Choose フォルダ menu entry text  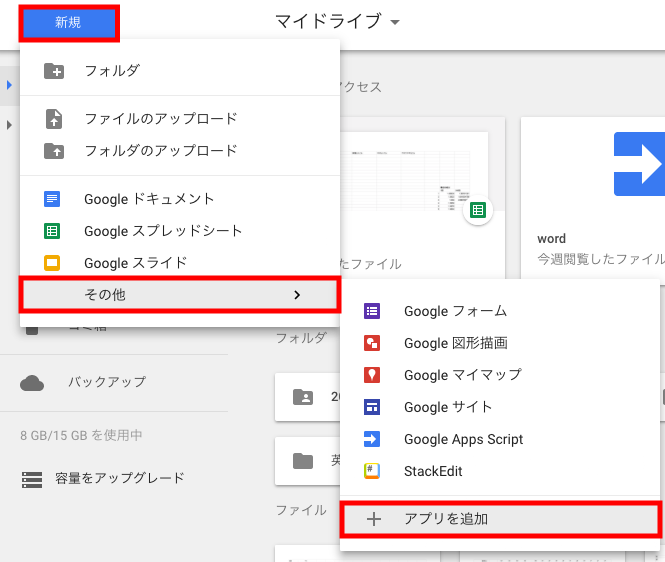pyautogui.click(x=112, y=71)
